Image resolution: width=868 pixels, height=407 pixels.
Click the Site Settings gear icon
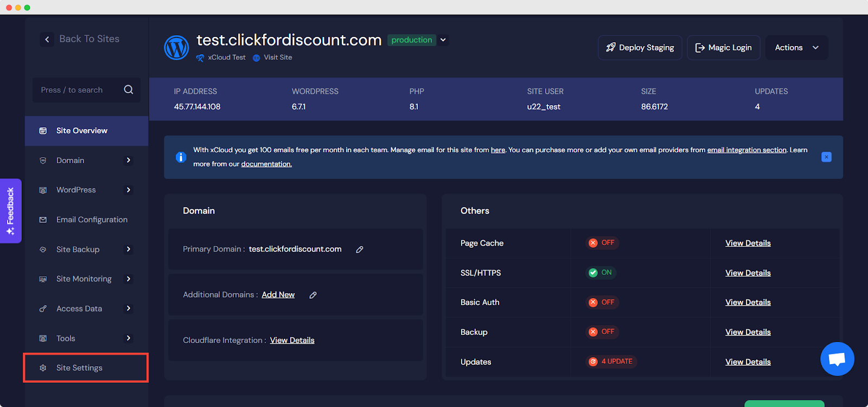43,368
